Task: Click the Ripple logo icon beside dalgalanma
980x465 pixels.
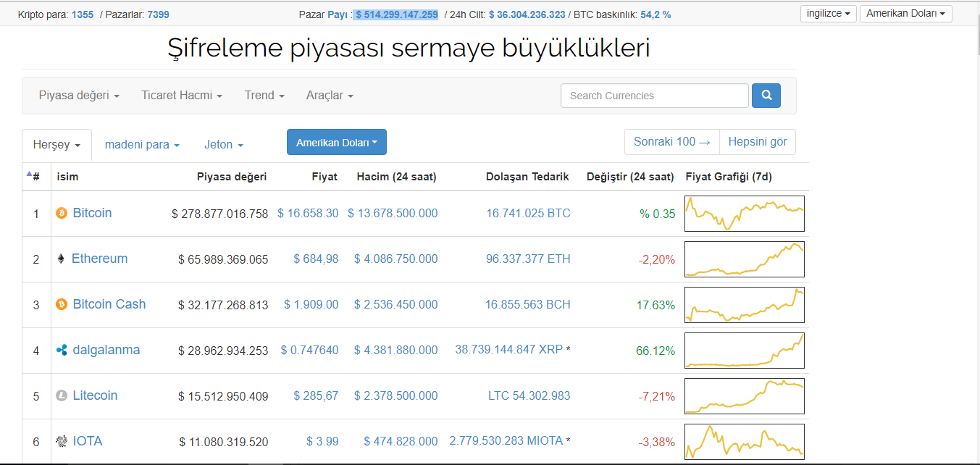Action: tap(62, 350)
